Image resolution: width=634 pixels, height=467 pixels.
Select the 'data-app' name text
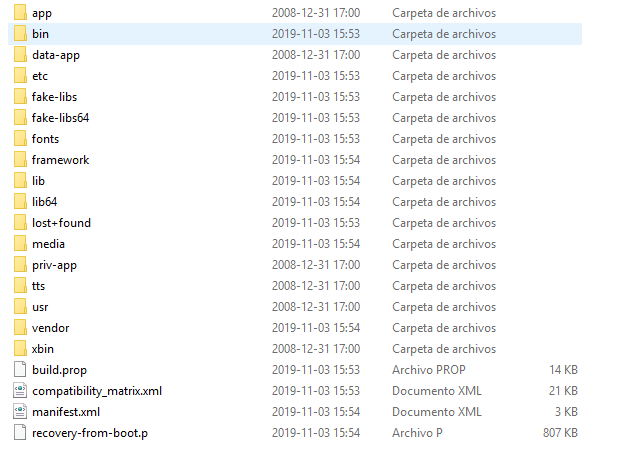click(x=56, y=55)
